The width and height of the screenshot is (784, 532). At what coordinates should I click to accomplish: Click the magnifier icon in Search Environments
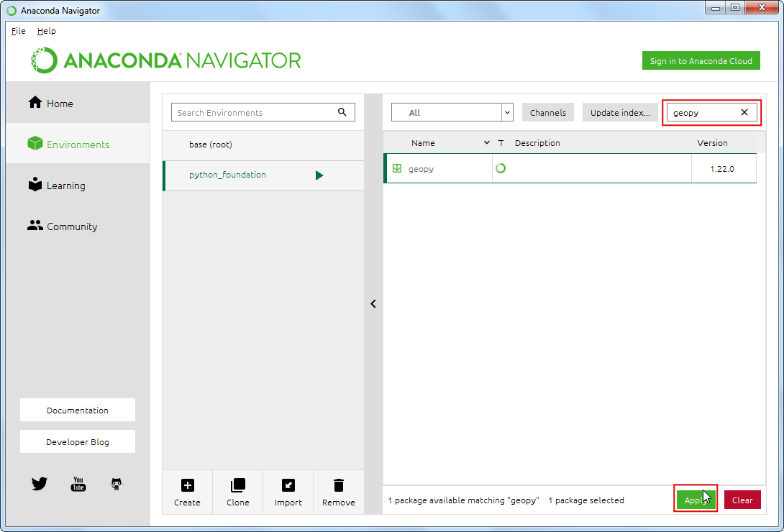pos(342,112)
